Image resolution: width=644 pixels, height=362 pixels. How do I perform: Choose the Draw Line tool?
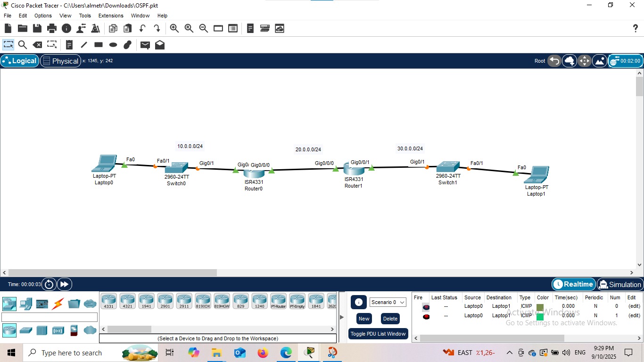tap(84, 45)
